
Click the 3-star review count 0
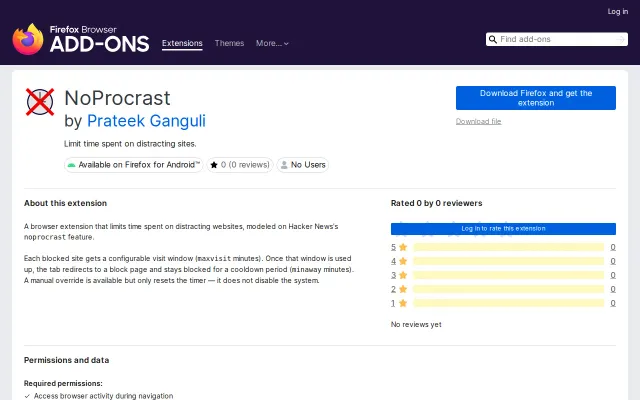click(613, 275)
